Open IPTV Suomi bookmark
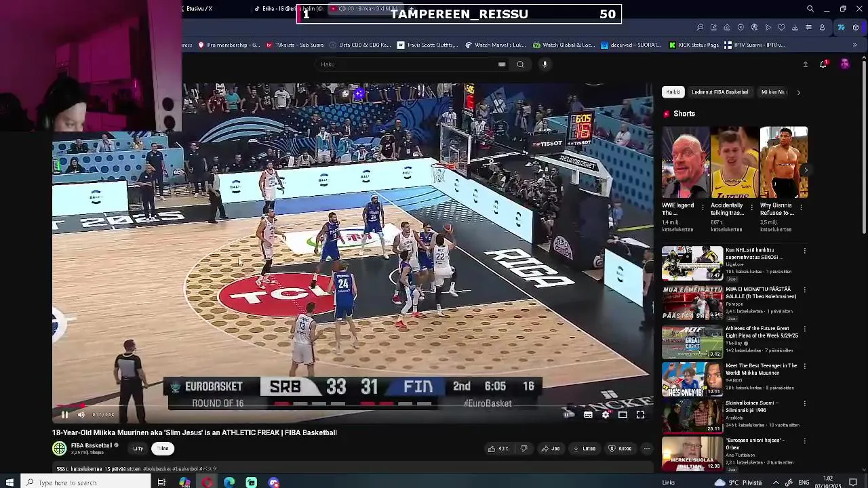Viewport: 868px width, 488px height. point(754,45)
